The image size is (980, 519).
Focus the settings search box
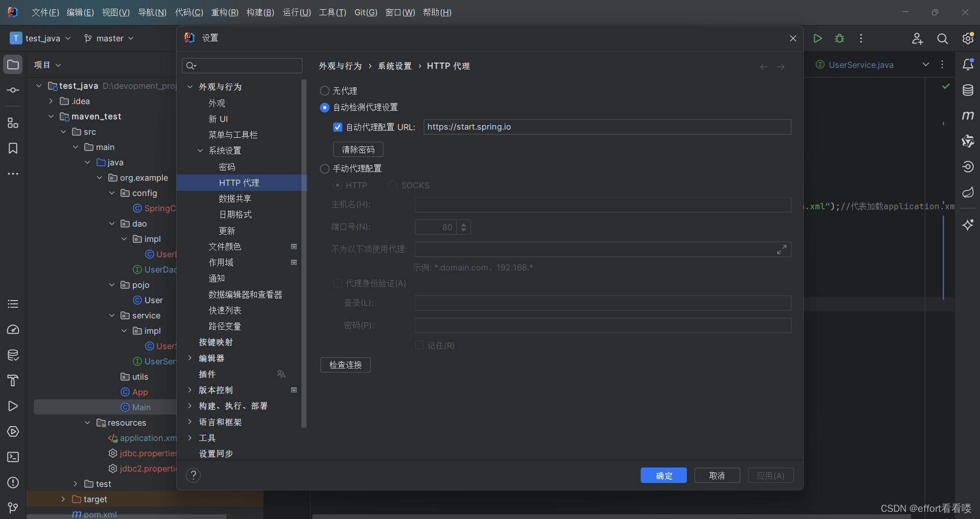click(242, 65)
